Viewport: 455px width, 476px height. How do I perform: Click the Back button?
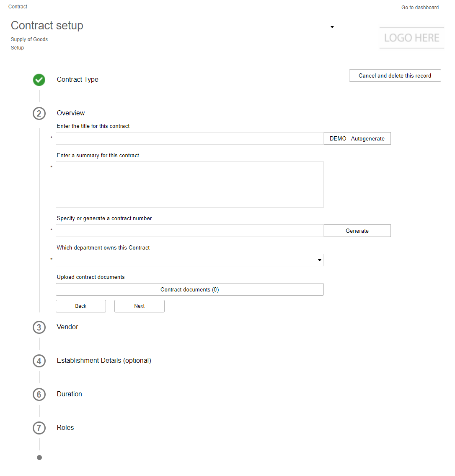(81, 306)
